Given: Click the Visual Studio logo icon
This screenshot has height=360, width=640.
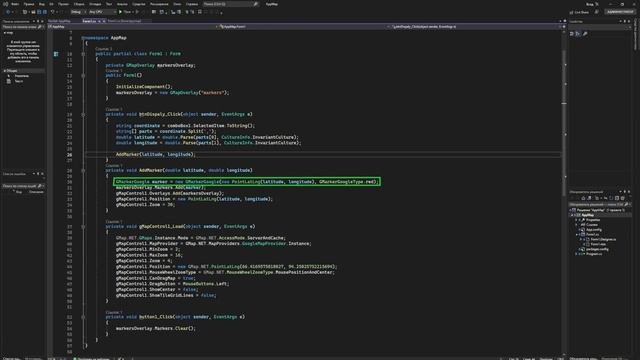Looking at the screenshot, I should click(x=5, y=4).
